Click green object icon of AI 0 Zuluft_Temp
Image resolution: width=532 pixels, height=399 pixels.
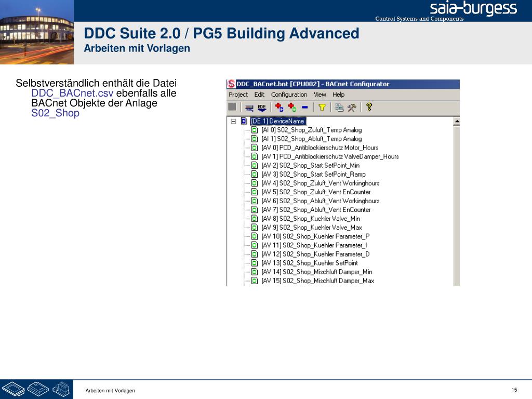pyautogui.click(x=255, y=130)
